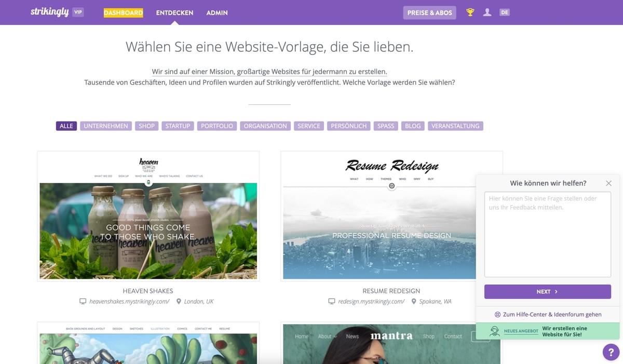The image size is (623, 364).
Task: Filter templates by UNTERNEHMEN
Action: click(x=106, y=126)
